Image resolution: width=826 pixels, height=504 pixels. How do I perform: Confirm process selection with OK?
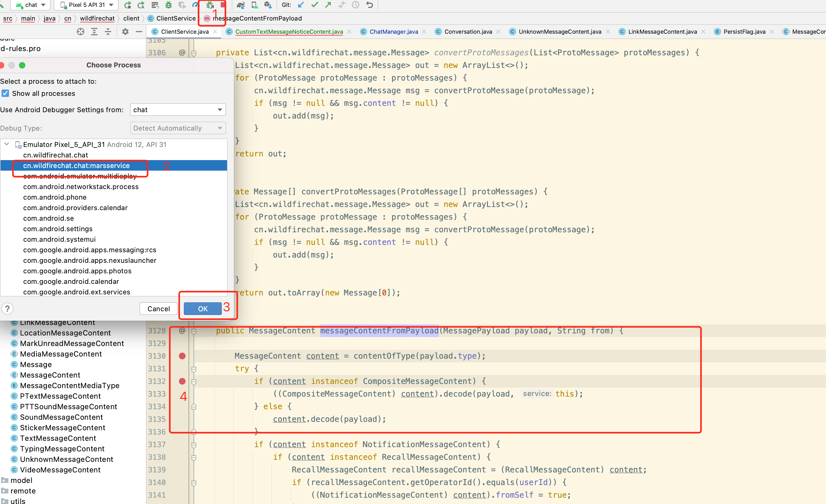[203, 309]
